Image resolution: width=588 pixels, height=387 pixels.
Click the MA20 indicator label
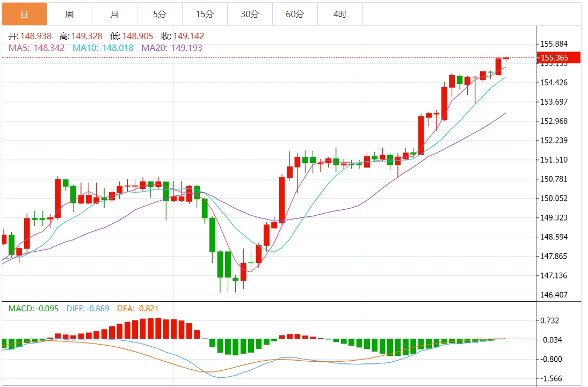coord(169,48)
